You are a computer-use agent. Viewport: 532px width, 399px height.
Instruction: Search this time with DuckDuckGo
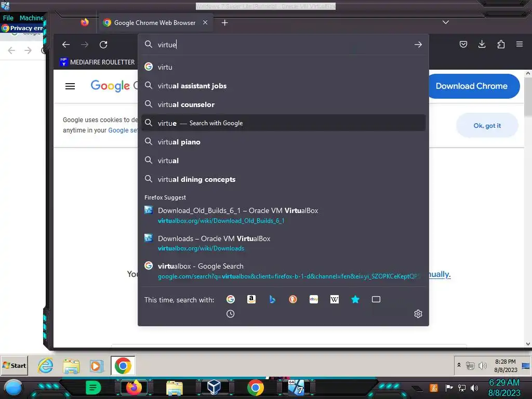point(293,299)
